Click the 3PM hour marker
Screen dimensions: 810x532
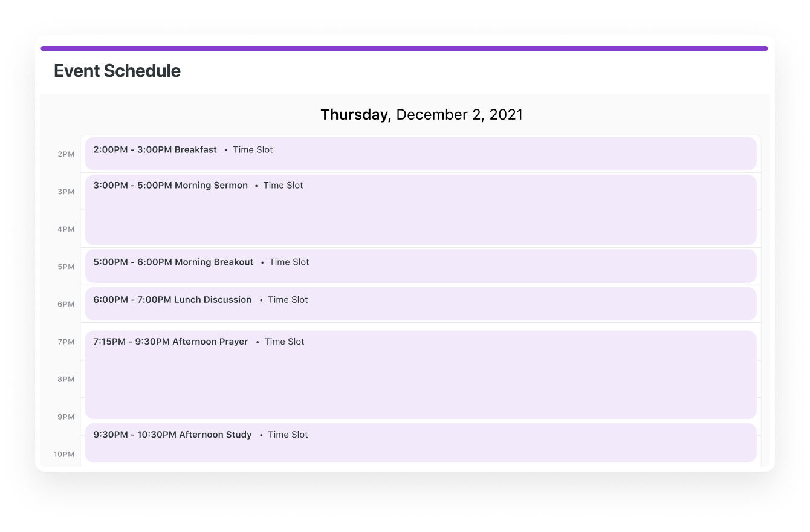click(66, 192)
